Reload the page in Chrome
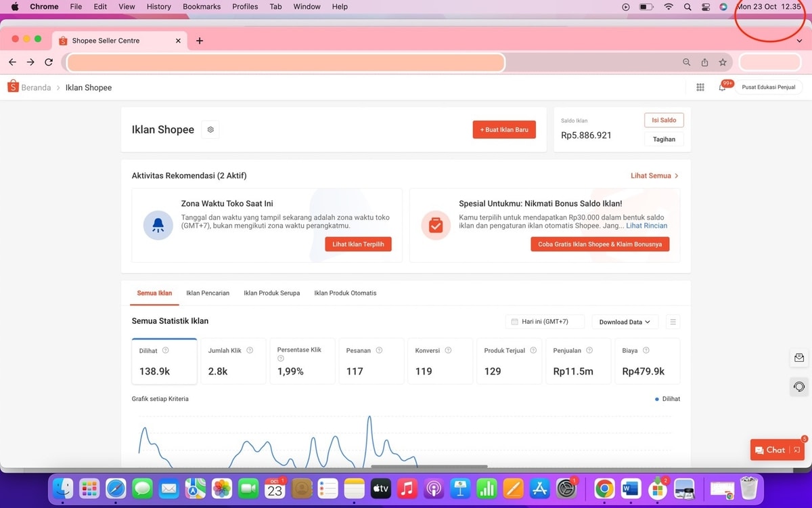This screenshot has width=812, height=508. (49, 62)
